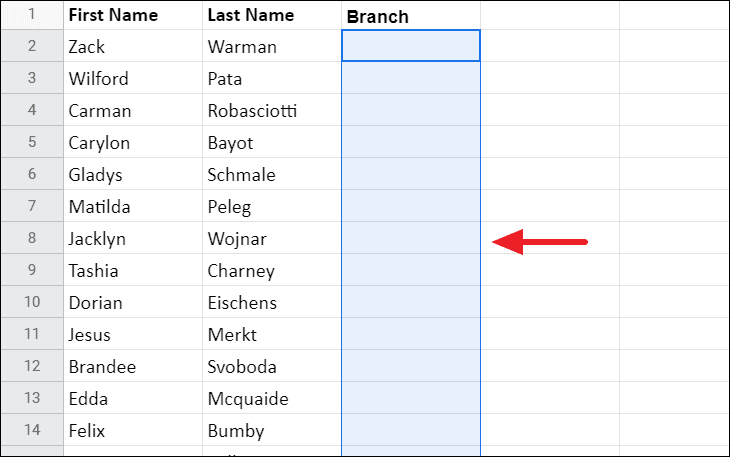The width and height of the screenshot is (730, 457).
Task: Click the cell with first name Carylon
Action: [x=133, y=142]
